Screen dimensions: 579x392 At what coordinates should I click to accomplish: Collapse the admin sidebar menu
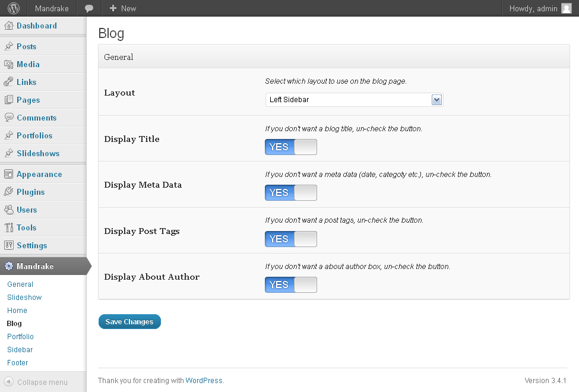point(36,382)
